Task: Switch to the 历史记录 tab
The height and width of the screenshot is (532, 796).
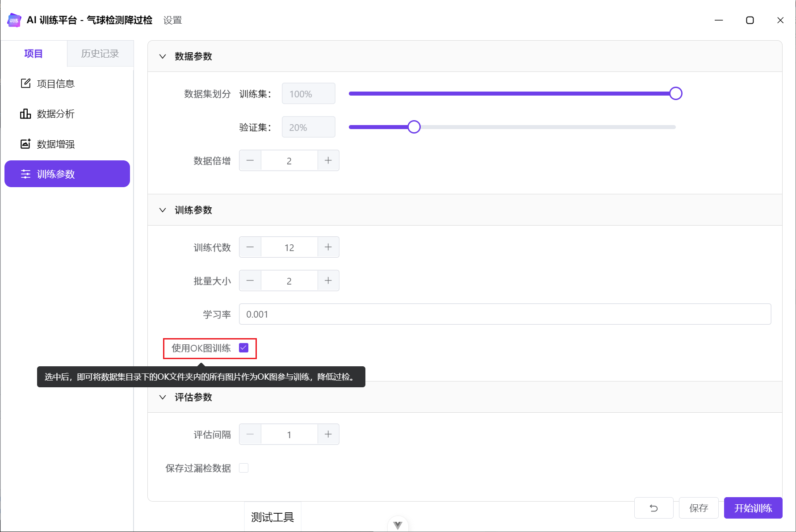Action: [100, 54]
